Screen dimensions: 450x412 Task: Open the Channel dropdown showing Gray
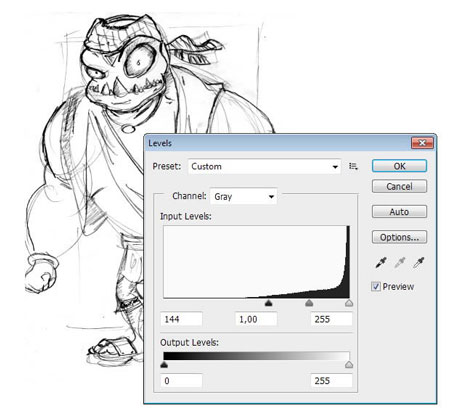243,196
